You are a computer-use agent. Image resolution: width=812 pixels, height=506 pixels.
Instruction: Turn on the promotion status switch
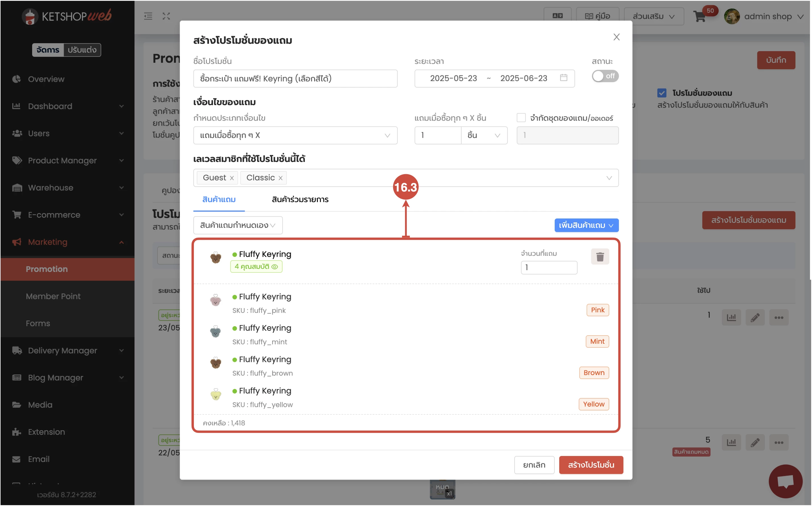(605, 76)
